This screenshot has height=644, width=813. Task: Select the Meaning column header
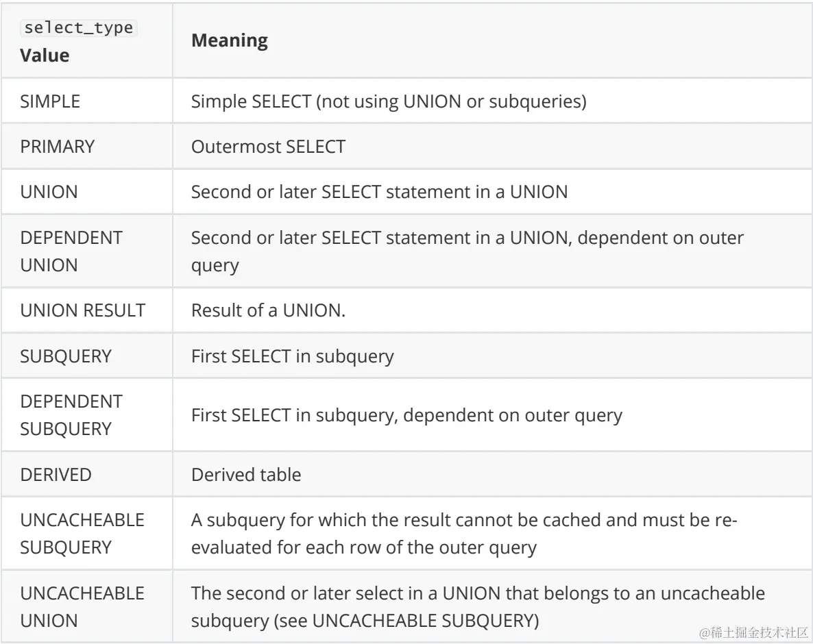pyautogui.click(x=229, y=40)
